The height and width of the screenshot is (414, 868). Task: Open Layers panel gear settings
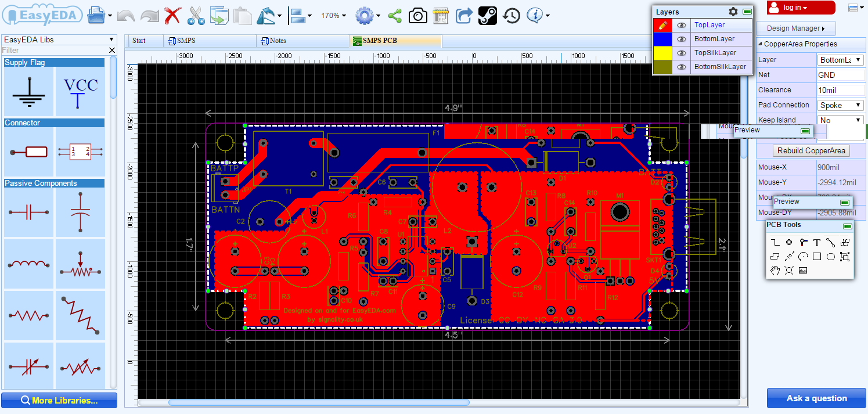click(x=733, y=12)
